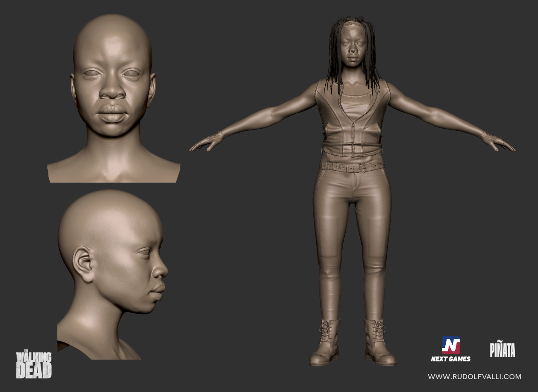Click The Walking Dead logo

pos(34,364)
